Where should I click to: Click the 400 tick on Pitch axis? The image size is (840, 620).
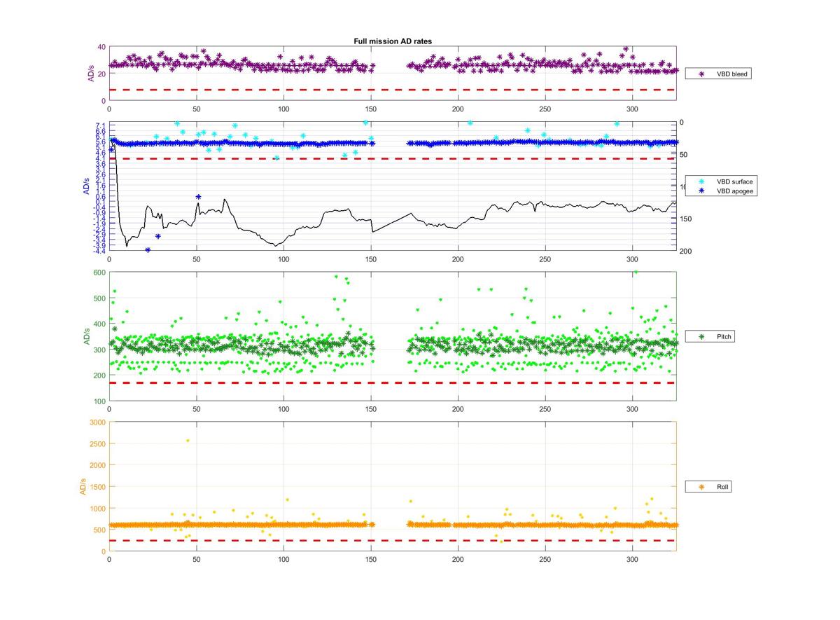(x=99, y=324)
